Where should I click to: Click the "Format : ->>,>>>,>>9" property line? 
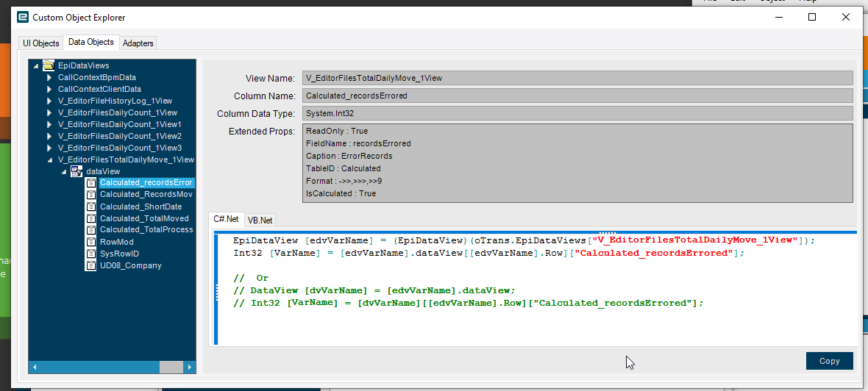[x=344, y=181]
